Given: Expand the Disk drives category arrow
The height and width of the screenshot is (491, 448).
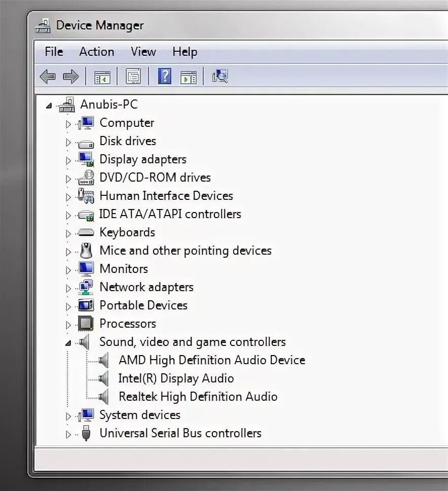Looking at the screenshot, I should click(x=68, y=142).
